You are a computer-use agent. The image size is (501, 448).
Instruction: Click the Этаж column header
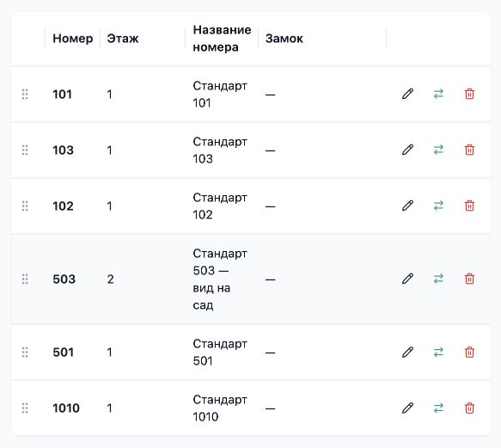[123, 39]
